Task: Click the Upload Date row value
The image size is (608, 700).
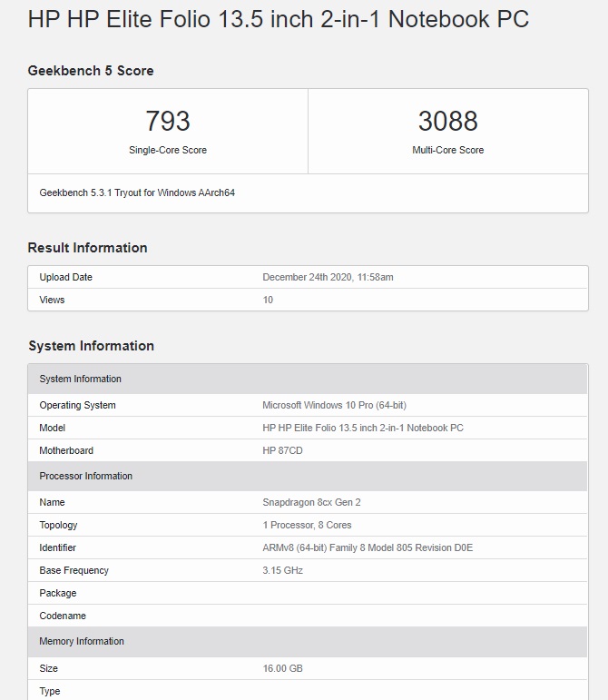Action: 328,277
